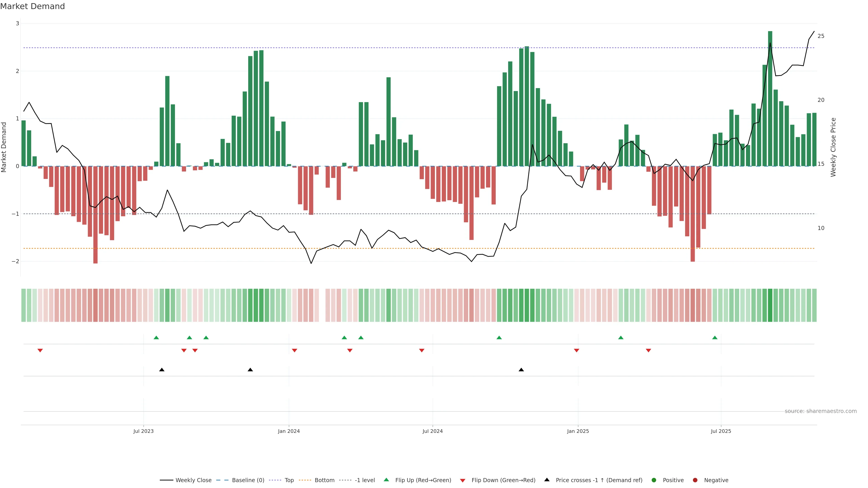Click the first black price-cross triangle marker

[162, 370]
